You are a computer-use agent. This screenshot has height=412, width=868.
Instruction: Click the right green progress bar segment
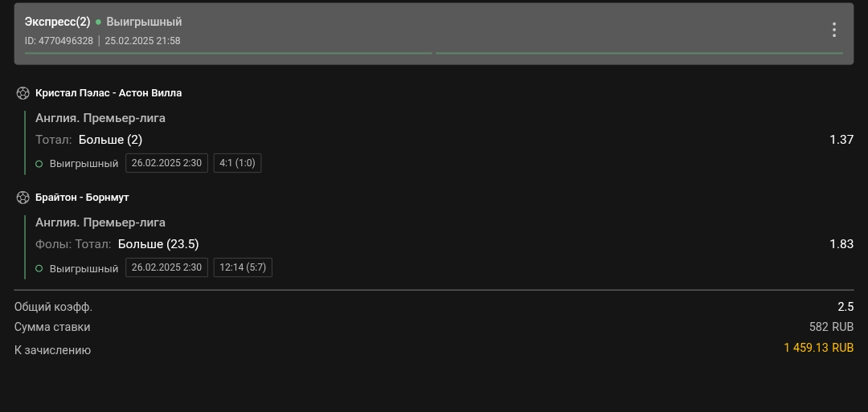[639, 53]
